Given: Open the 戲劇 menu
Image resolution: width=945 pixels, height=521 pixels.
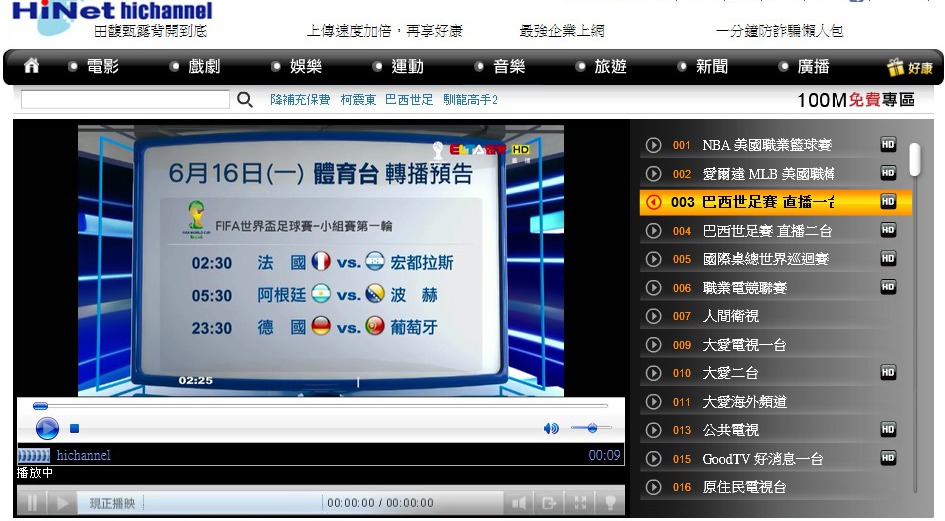Looking at the screenshot, I should point(204,66).
